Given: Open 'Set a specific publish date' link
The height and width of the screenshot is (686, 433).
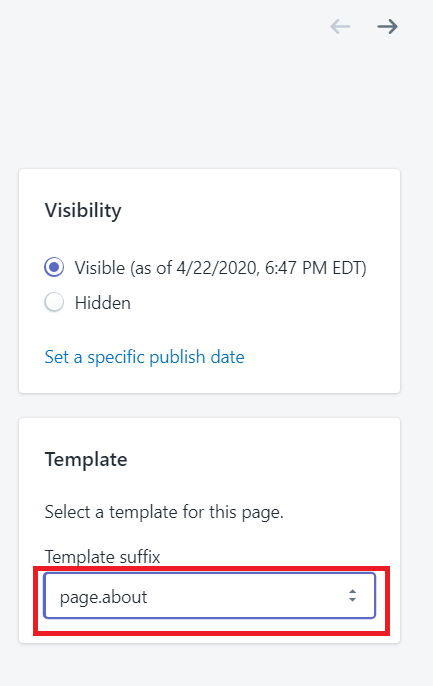Looking at the screenshot, I should tap(144, 357).
